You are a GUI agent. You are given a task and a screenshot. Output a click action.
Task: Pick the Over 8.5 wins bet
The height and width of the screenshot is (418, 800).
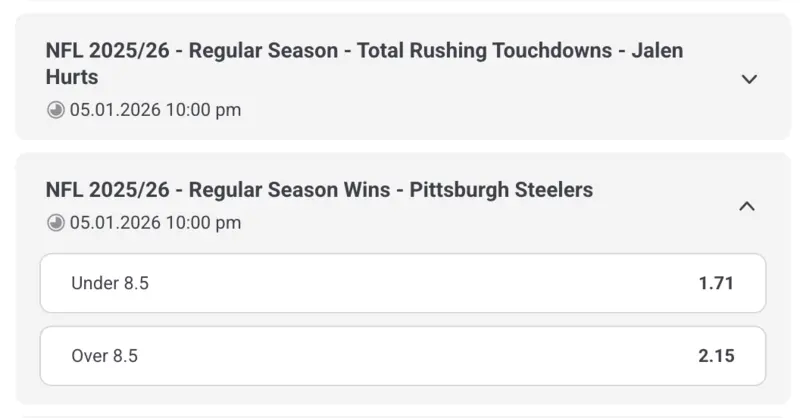point(402,355)
